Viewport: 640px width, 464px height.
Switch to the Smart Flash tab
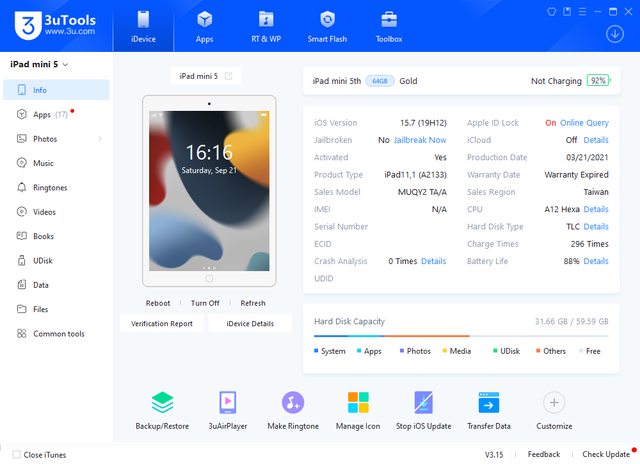point(326,26)
